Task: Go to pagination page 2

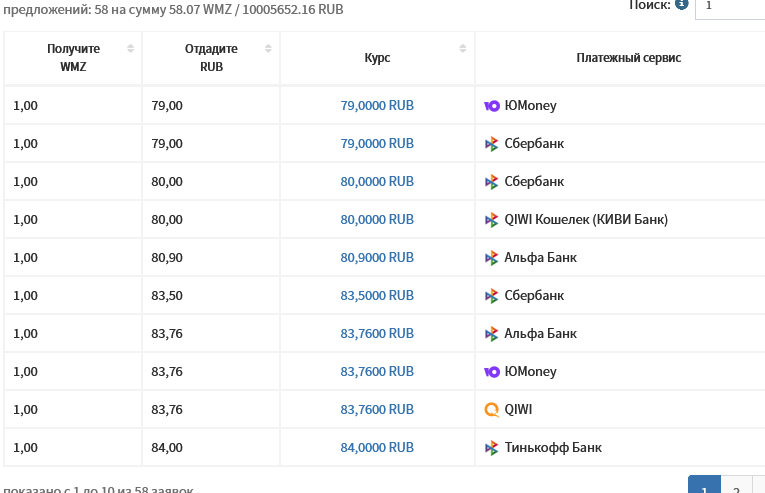Action: pyautogui.click(x=736, y=488)
